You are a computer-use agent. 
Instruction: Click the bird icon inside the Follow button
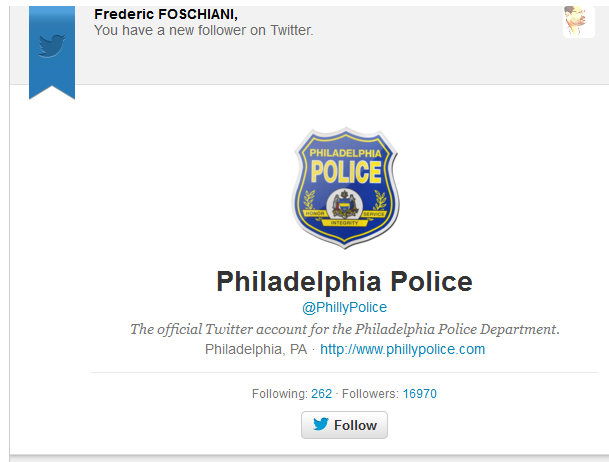tap(320, 425)
